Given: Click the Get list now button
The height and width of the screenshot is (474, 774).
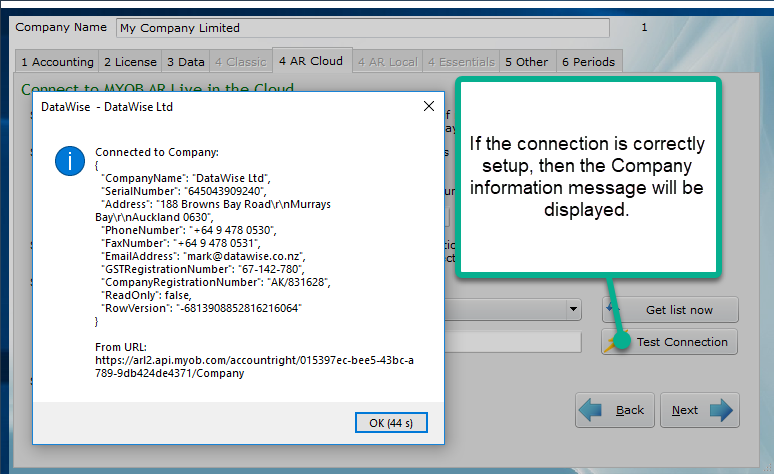Looking at the screenshot, I should tap(670, 310).
